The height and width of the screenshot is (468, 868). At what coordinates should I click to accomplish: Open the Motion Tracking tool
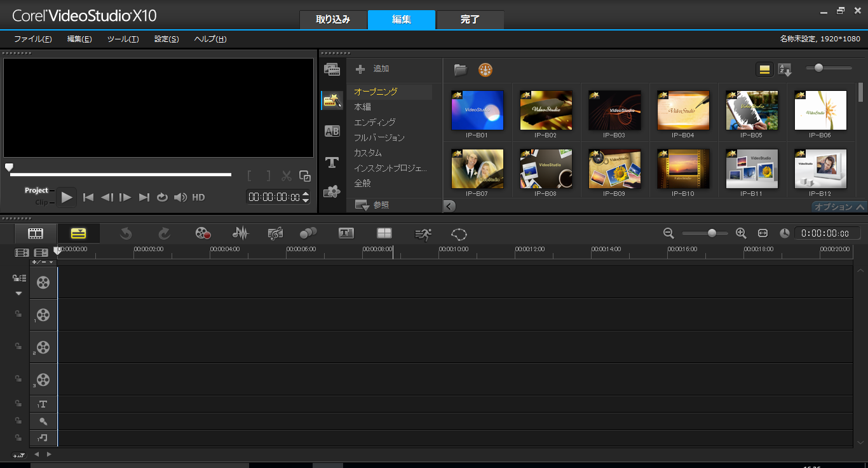tap(308, 233)
